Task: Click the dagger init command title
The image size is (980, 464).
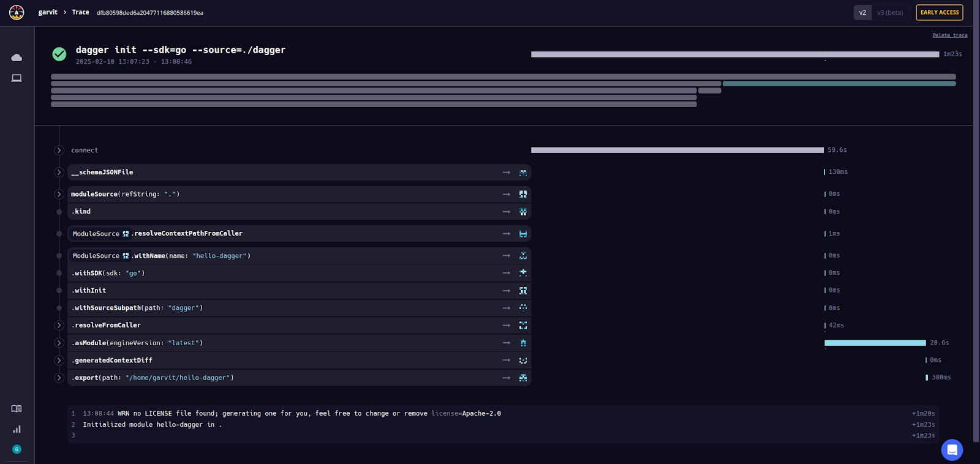Action: [181, 50]
